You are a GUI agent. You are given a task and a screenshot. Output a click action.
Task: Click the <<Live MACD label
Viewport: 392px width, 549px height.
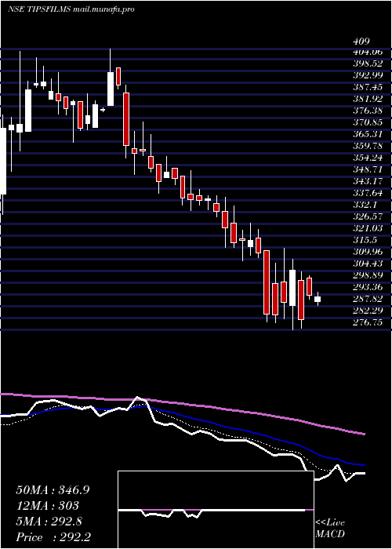coord(330,529)
